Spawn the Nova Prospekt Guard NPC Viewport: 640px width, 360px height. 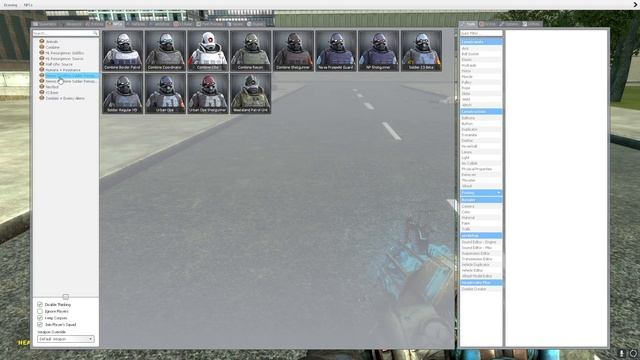coord(336,51)
